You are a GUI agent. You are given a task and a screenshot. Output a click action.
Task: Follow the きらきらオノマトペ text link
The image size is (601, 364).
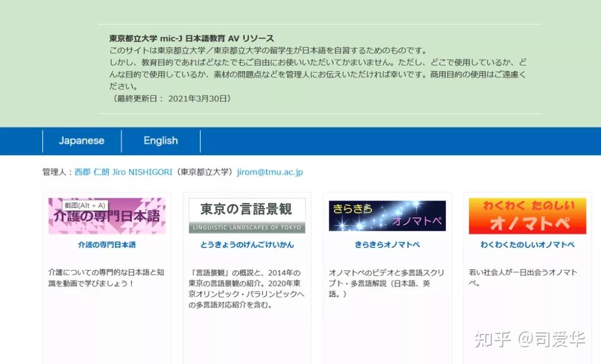[387, 244]
